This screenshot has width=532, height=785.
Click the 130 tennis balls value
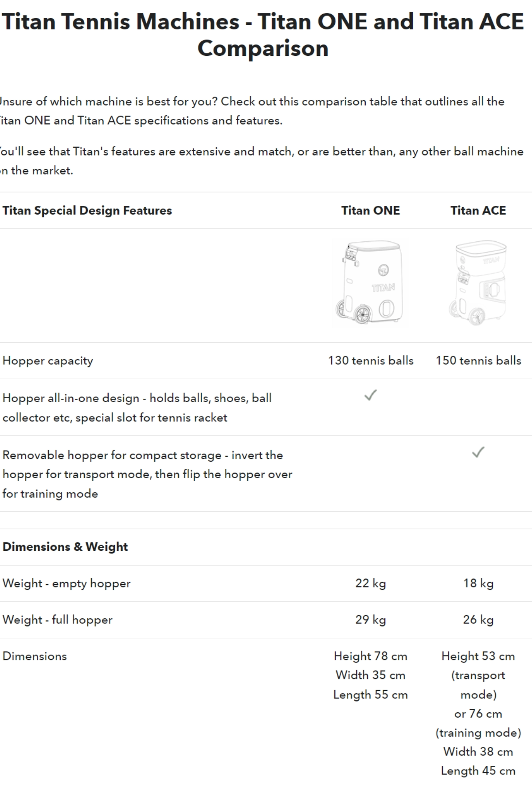point(371,361)
